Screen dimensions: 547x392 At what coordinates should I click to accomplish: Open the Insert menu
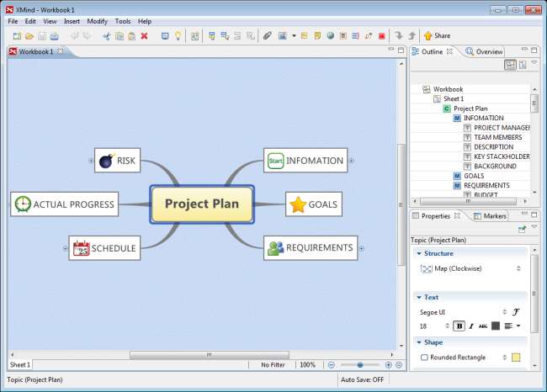(72, 21)
